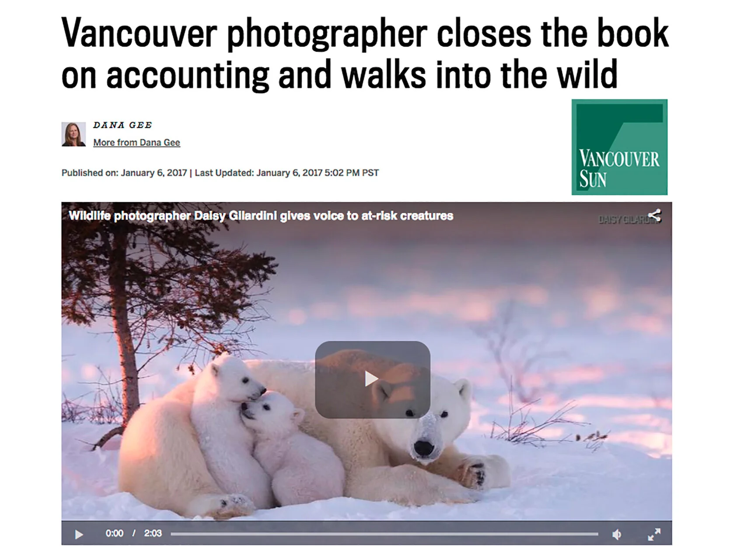Click the DANA GEE author name
This screenshot has height=560, width=733.
pyautogui.click(x=122, y=125)
